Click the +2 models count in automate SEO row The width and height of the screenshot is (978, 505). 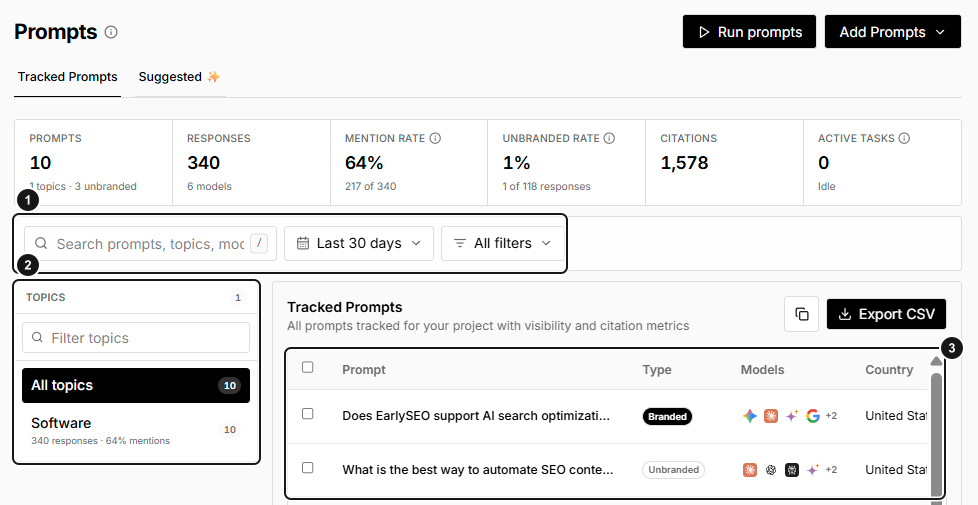(831, 470)
